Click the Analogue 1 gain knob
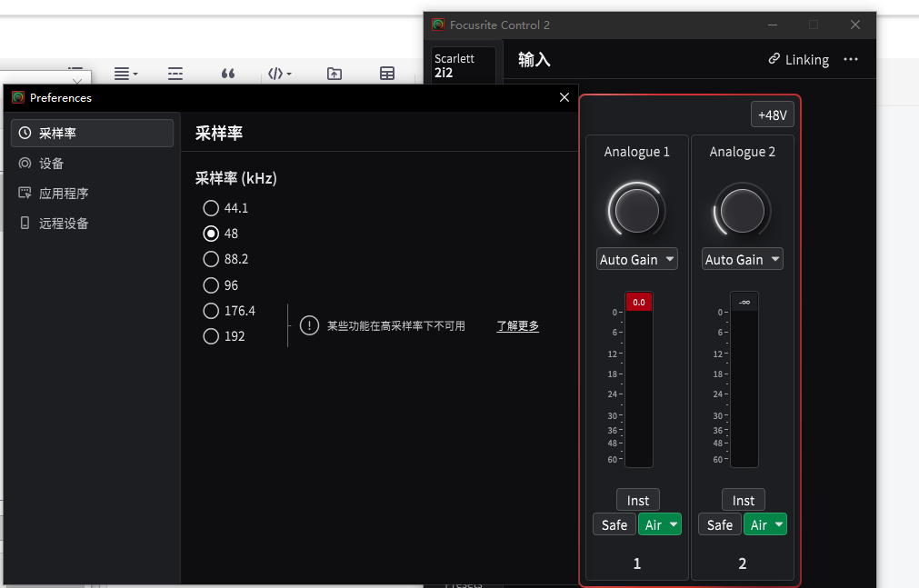This screenshot has width=919, height=588. coord(636,211)
